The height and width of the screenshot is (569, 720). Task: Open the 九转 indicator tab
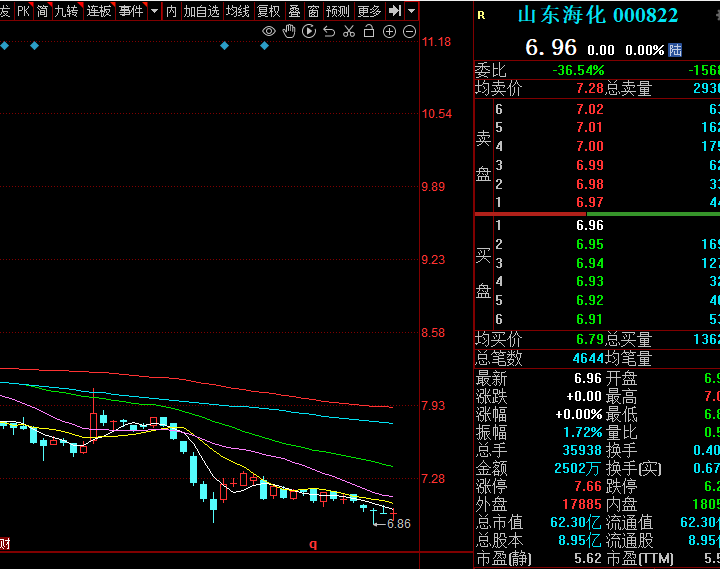67,11
